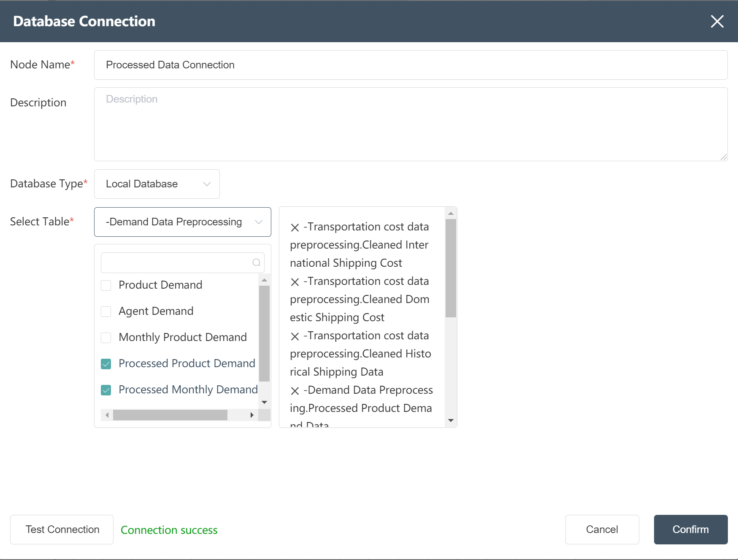
Task: Click the search magnifier icon
Action: (x=256, y=262)
